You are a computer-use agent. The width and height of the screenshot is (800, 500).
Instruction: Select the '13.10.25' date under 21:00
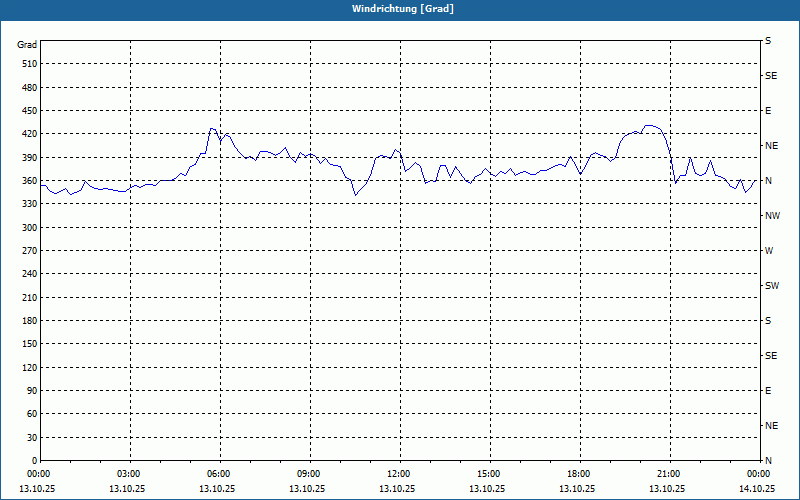[667, 489]
